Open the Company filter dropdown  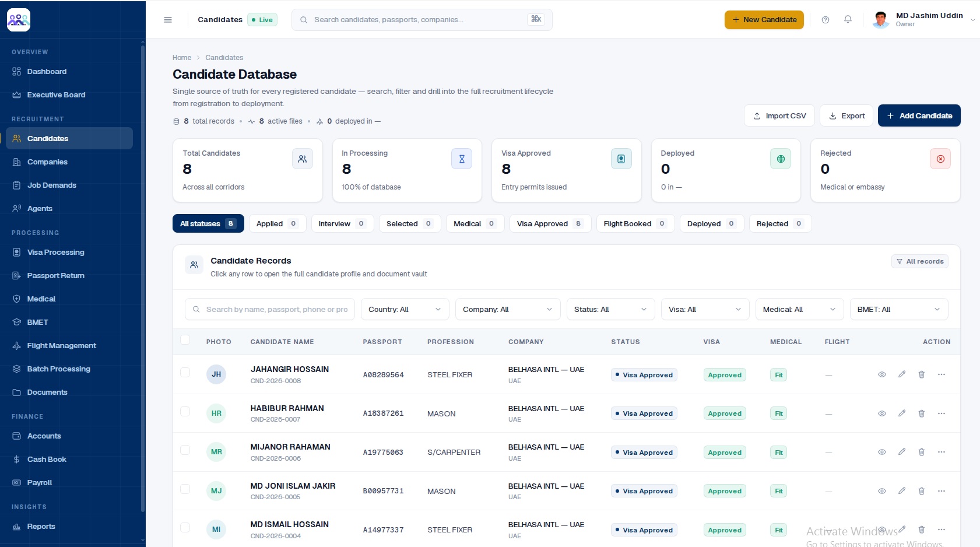pos(508,309)
